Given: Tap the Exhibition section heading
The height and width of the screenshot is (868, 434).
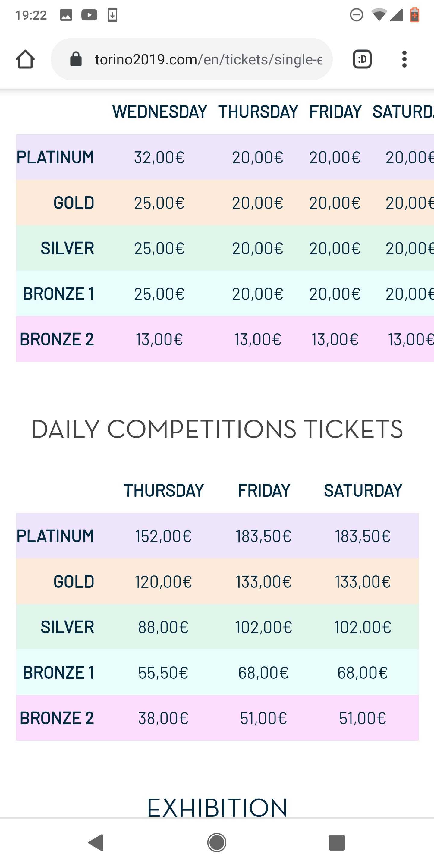Looking at the screenshot, I should [x=217, y=807].
